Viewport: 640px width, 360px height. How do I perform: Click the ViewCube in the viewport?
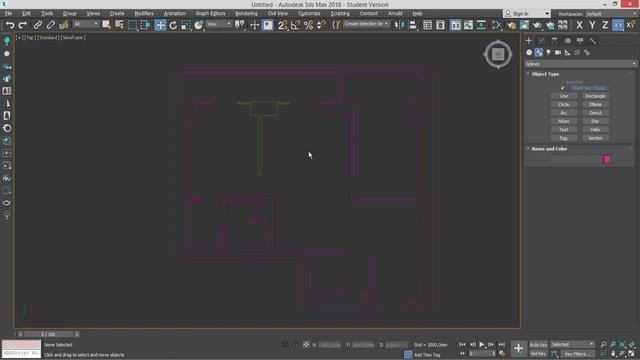click(498, 54)
